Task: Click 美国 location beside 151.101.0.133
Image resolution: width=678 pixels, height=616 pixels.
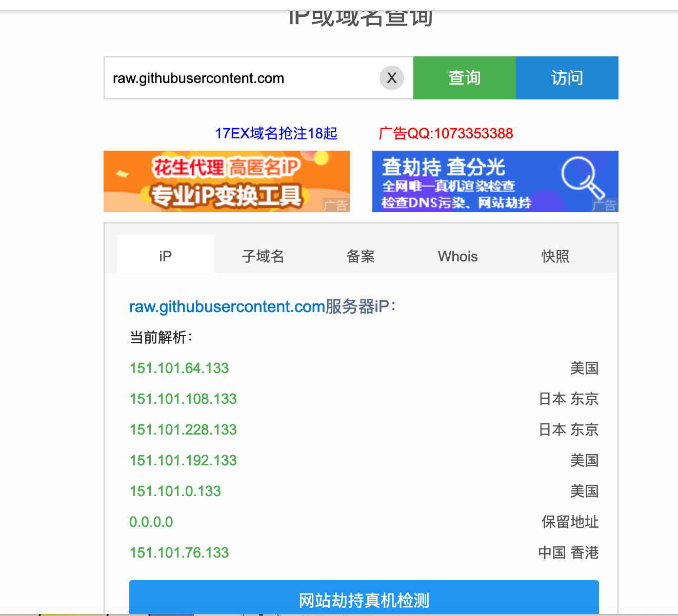Action: point(585,491)
